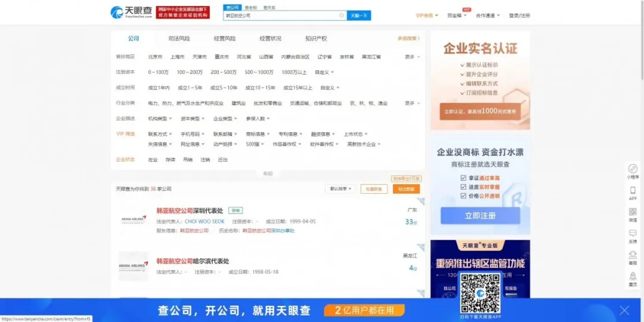Open the 高新技术企业 filter dropdown
The width and height of the screenshot is (644, 322).
pos(364,144)
